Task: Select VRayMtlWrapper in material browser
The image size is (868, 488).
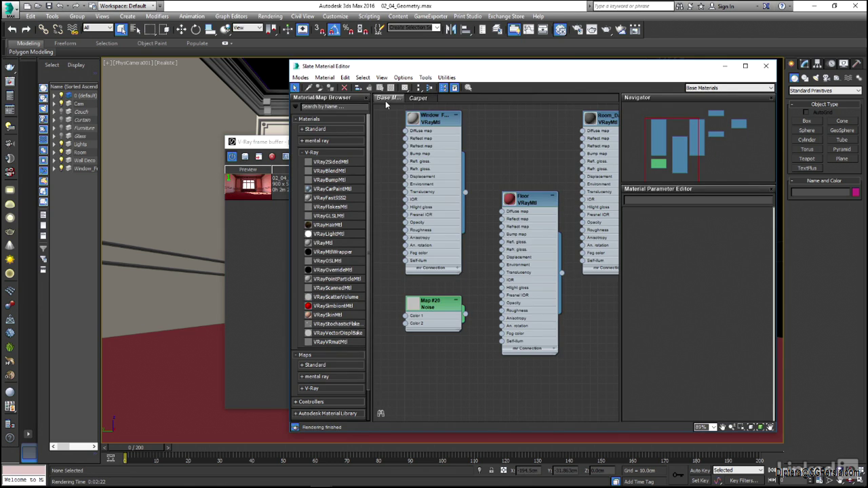Action: (332, 251)
